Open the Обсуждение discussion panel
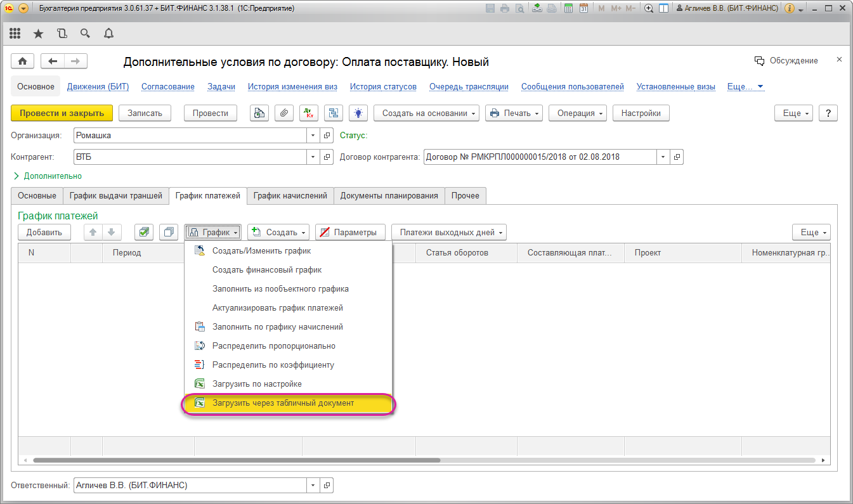The width and height of the screenshot is (853, 504). point(786,60)
